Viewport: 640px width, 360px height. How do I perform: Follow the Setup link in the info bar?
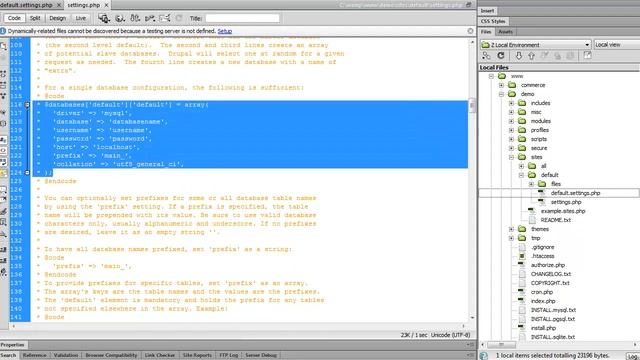224,31
